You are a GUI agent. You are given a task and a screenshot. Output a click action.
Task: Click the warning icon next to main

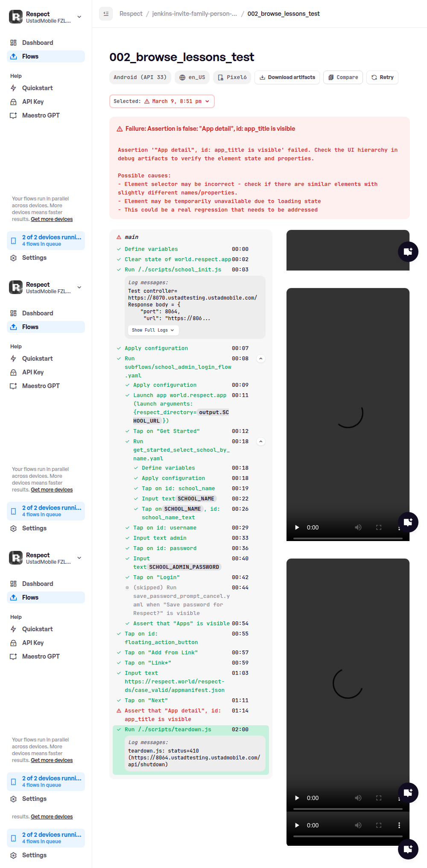(119, 237)
